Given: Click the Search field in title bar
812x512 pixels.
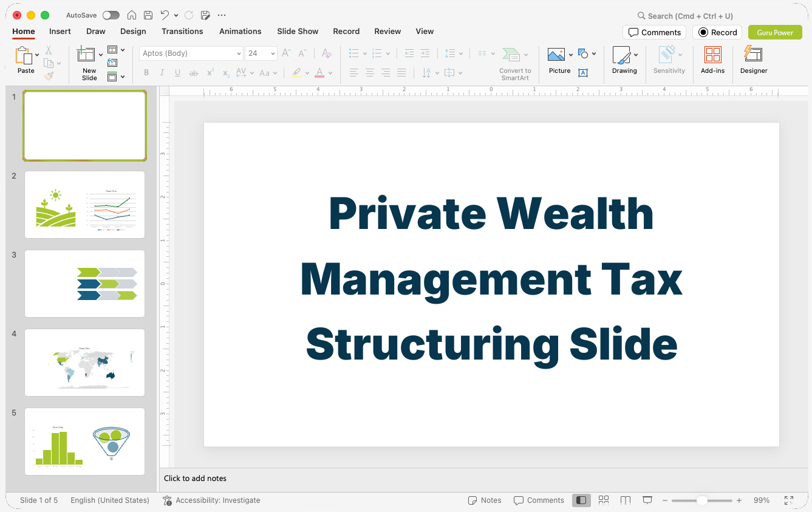Looking at the screenshot, I should point(685,16).
